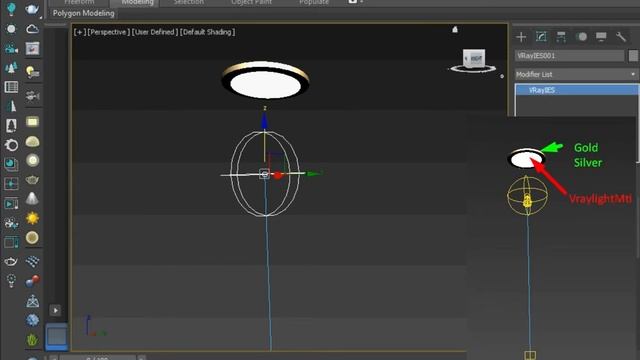The image size is (640, 360).
Task: Click the list rows icon
Action: 11,87
